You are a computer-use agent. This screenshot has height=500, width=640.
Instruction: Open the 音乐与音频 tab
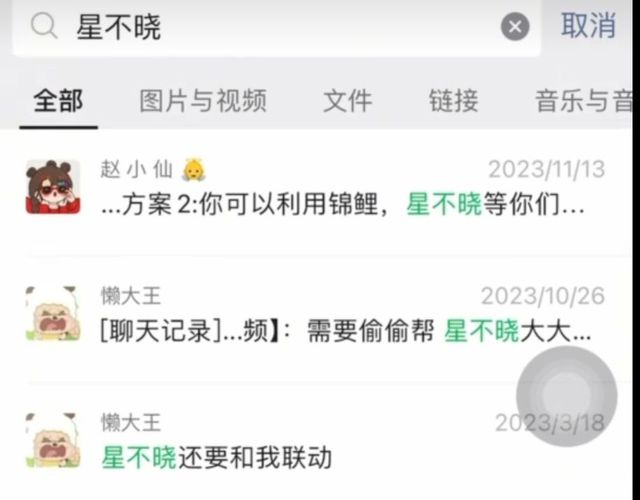click(x=584, y=100)
